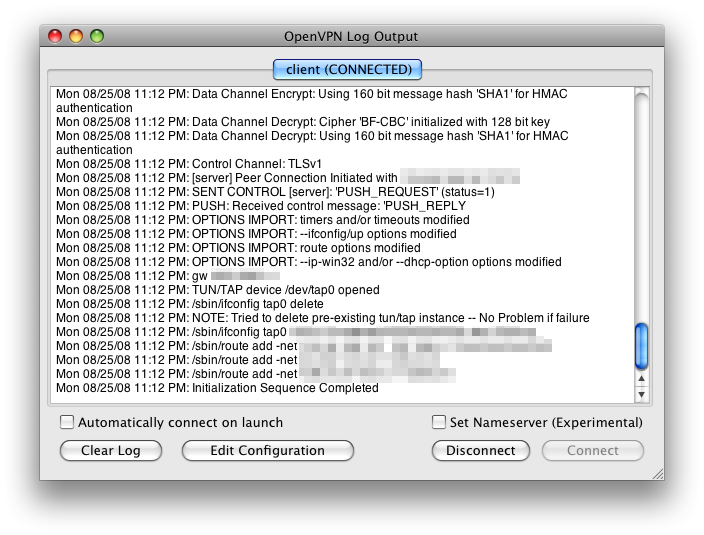Click the 'Initialization Sequence Completed' log line
The width and height of the screenshot is (704, 535).
[217, 388]
